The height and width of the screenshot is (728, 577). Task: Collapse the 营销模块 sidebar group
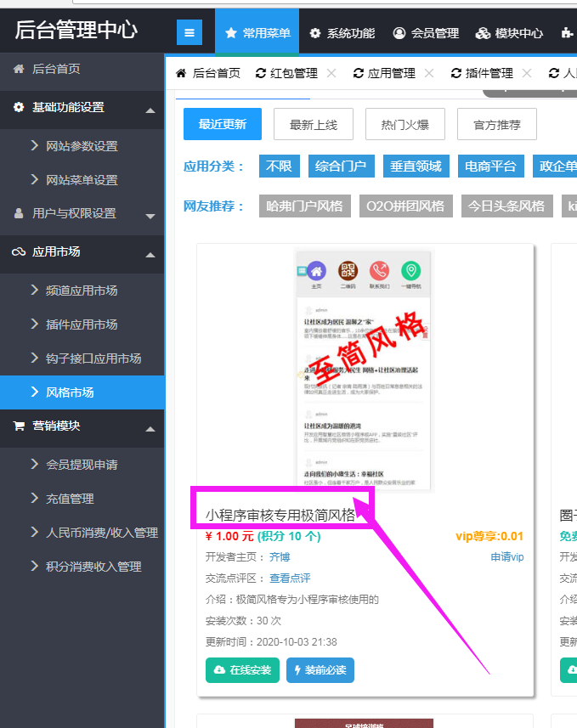click(150, 428)
